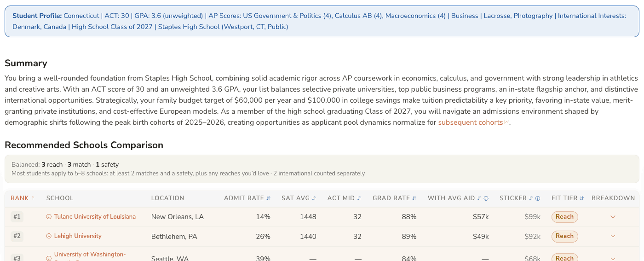
Task: Click the Student Profile label
Action: pos(37,16)
